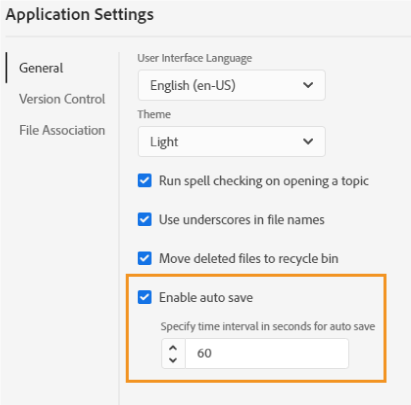This screenshot has width=411, height=405.
Task: Switch to the Version Control tab
Action: [x=62, y=99]
